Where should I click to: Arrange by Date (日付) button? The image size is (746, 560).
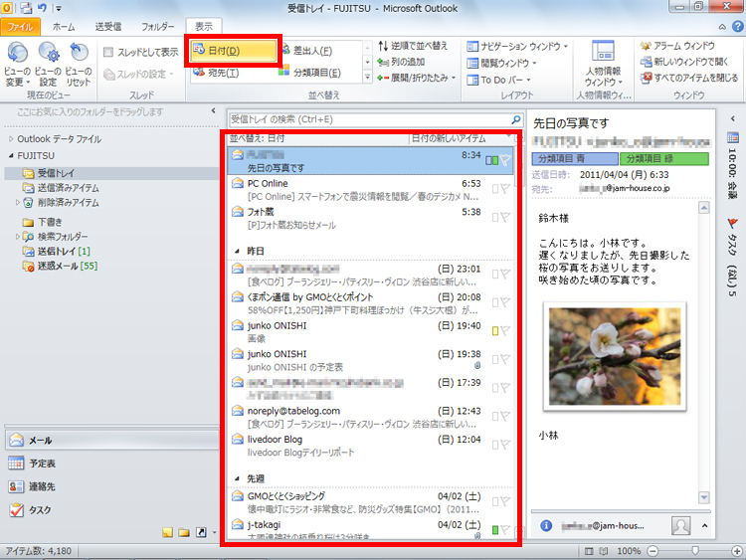[x=233, y=51]
